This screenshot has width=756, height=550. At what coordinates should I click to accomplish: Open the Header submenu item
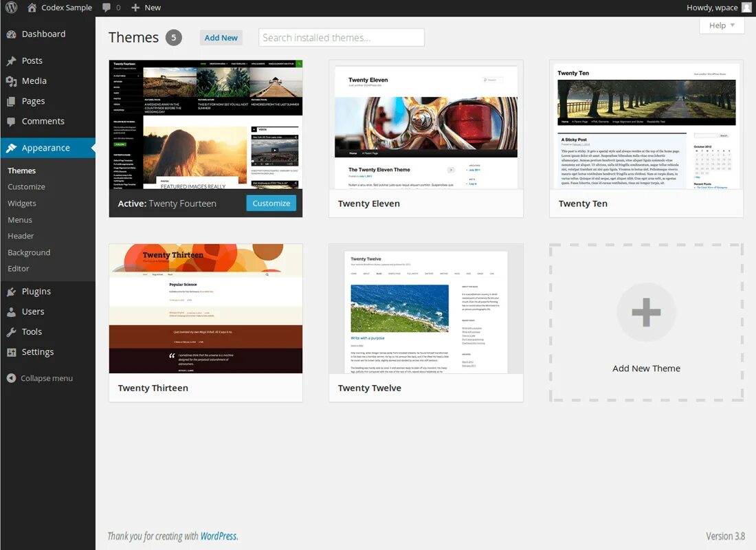pos(21,236)
